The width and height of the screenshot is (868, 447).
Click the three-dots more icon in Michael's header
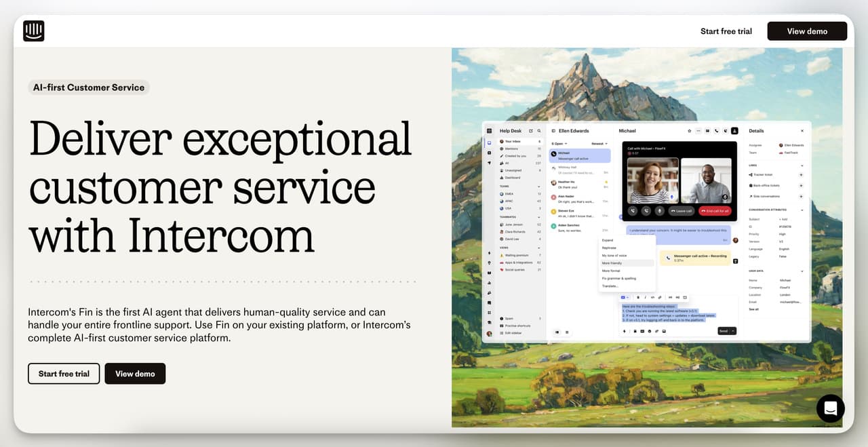pyautogui.click(x=698, y=131)
